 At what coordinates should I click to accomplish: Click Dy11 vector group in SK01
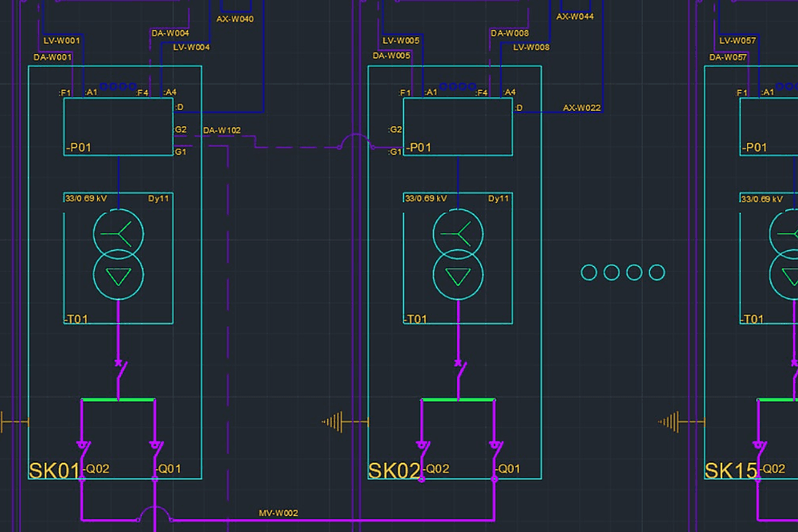click(158, 198)
